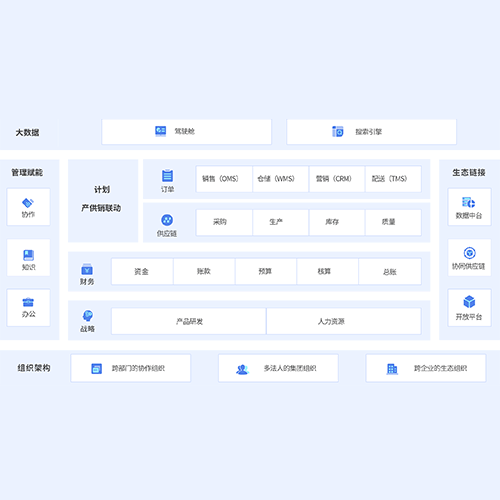Click the 驾驶舱 dashboard icon

pyautogui.click(x=161, y=131)
